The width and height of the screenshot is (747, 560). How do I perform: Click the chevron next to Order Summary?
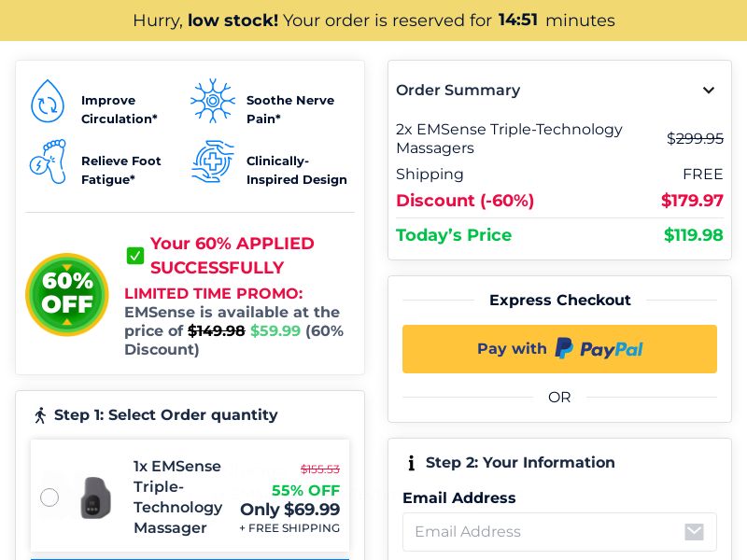[x=709, y=90]
